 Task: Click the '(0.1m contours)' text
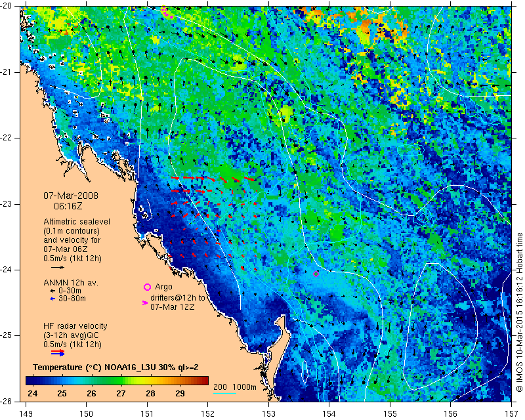tap(72, 231)
